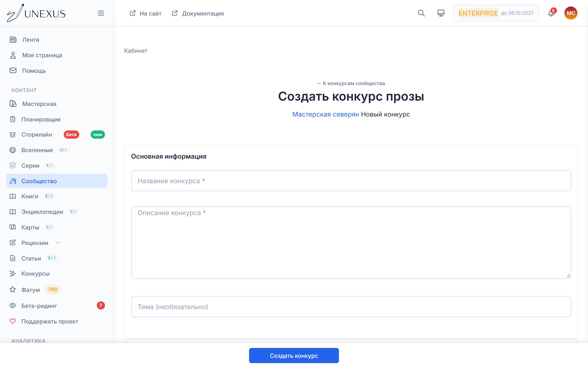
Task: Click the Описание конкурса textarea resize handle
Action: coord(568,276)
